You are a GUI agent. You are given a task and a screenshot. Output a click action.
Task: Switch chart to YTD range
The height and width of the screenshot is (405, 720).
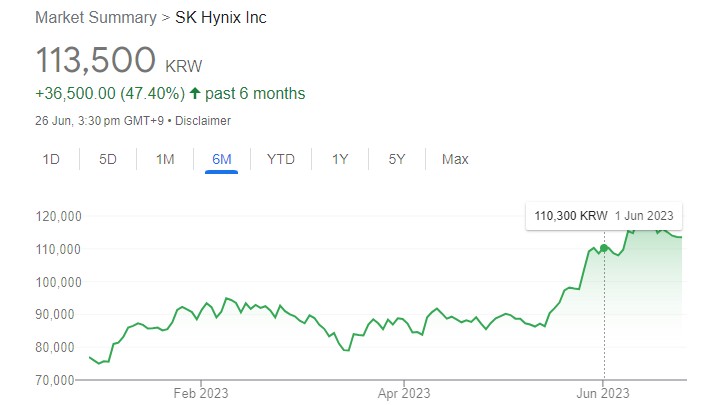(x=280, y=159)
